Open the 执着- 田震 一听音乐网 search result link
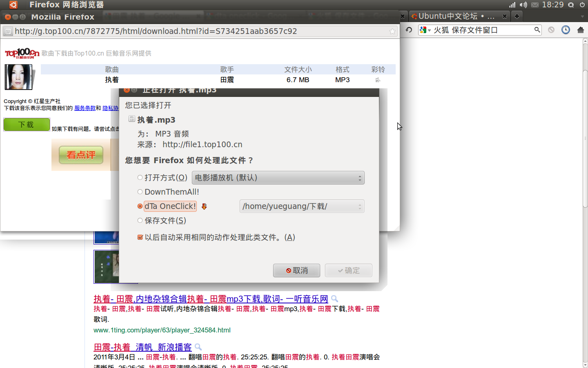Screen dimensions: 588x368 pos(211,299)
